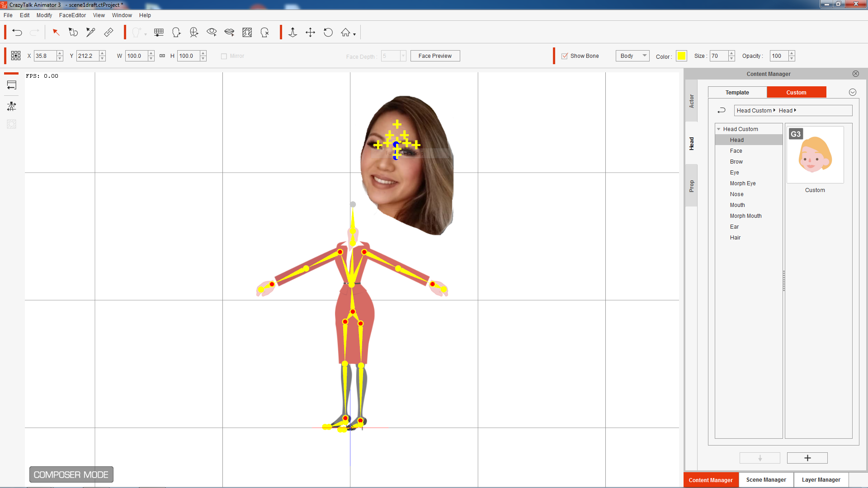Select the pan view cross-arrows icon

point(310,32)
